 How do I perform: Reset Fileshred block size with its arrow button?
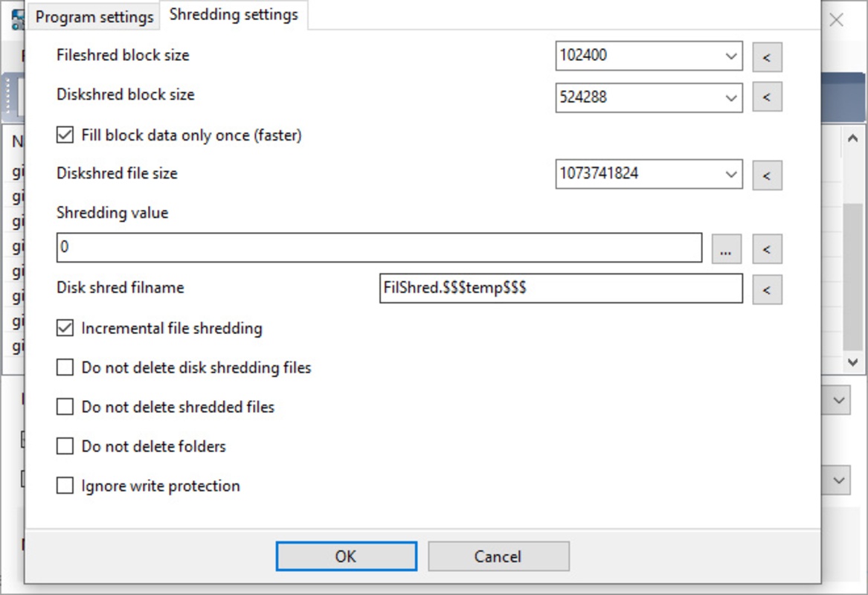[x=767, y=57]
